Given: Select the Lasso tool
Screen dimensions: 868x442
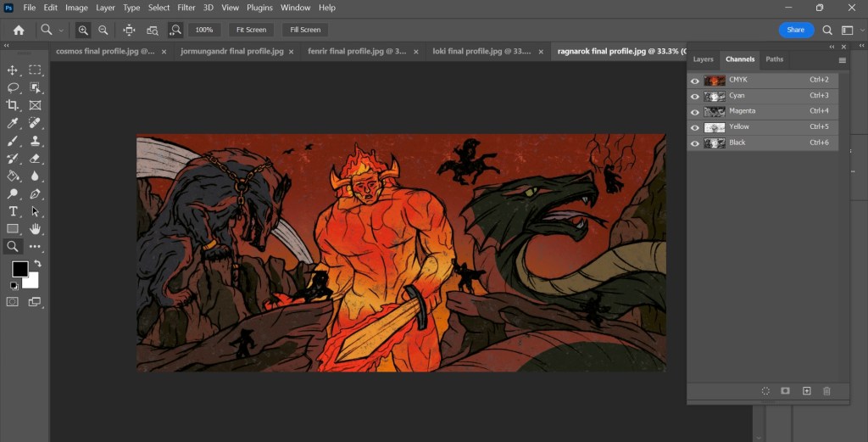Looking at the screenshot, I should click(13, 87).
